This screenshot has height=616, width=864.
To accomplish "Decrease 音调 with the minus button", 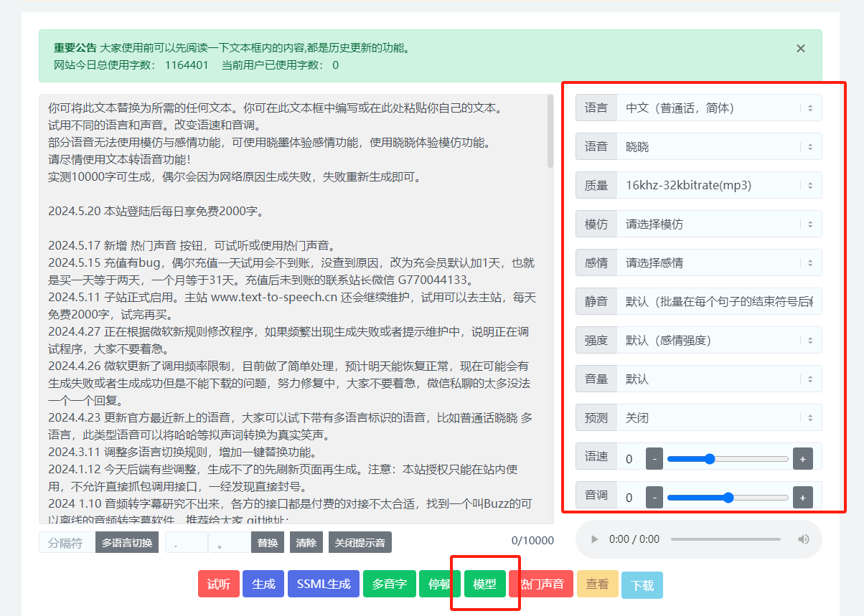I will (x=654, y=498).
